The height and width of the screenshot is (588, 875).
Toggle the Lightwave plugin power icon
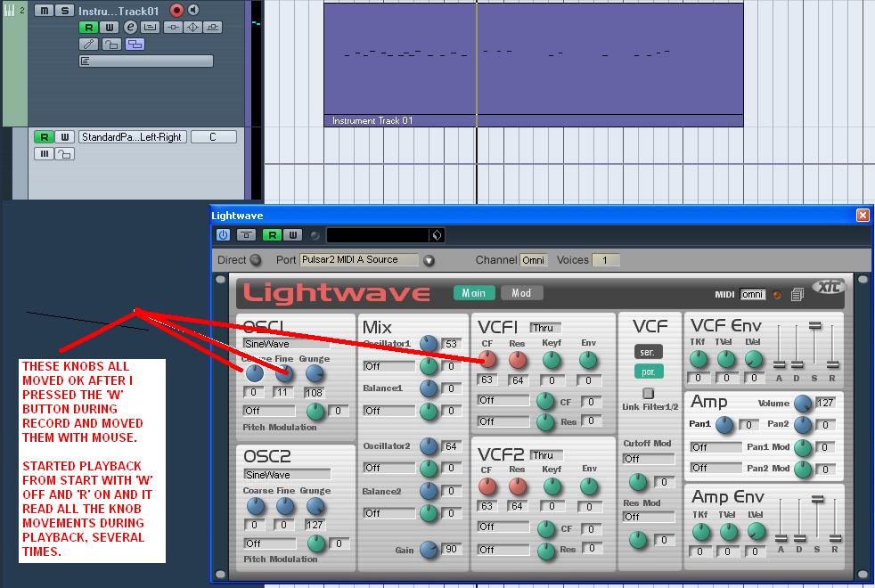[x=224, y=234]
